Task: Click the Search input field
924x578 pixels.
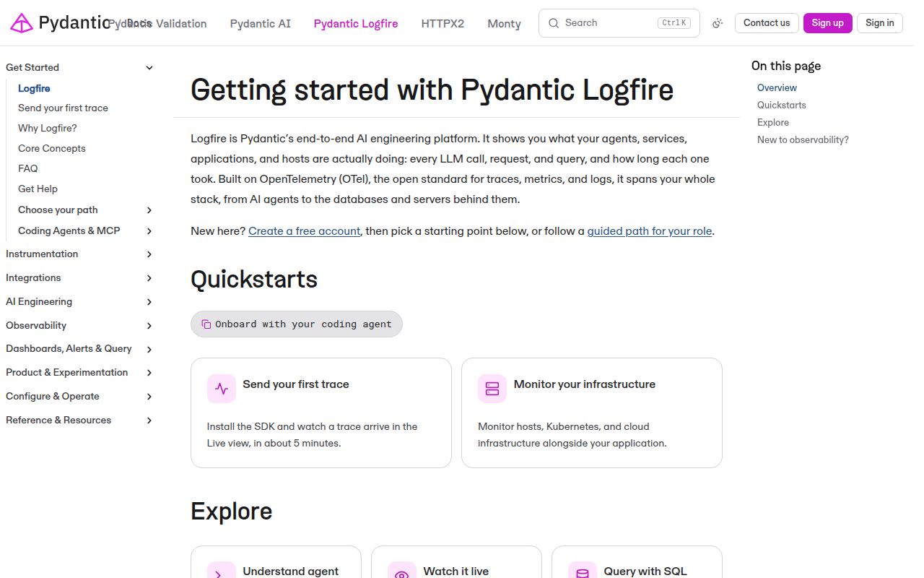Action: 619,23
